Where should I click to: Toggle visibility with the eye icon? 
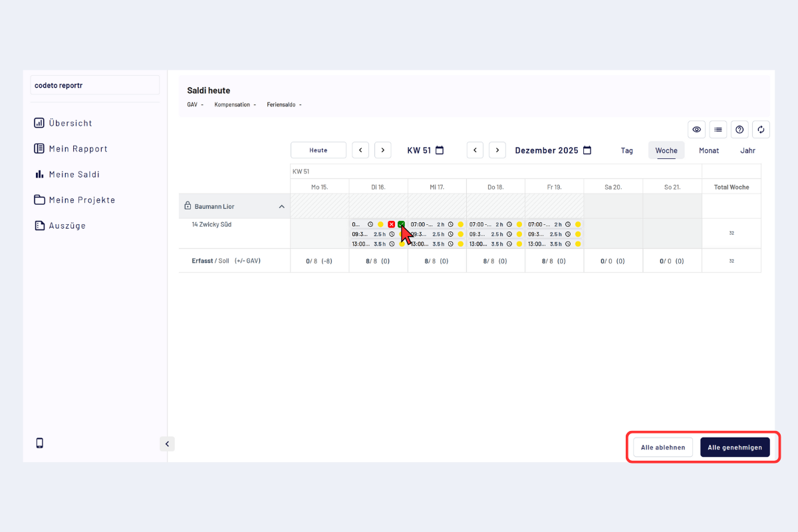point(696,130)
